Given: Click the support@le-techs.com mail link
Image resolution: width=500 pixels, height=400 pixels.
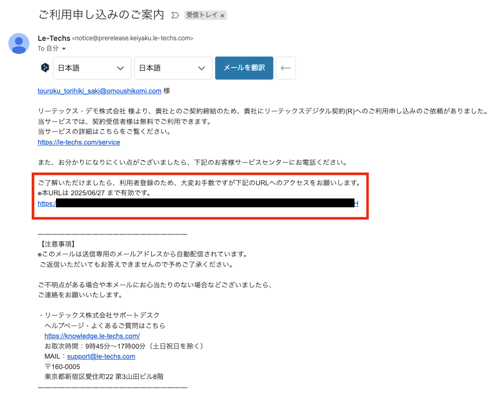Looking at the screenshot, I should pyautogui.click(x=101, y=356).
